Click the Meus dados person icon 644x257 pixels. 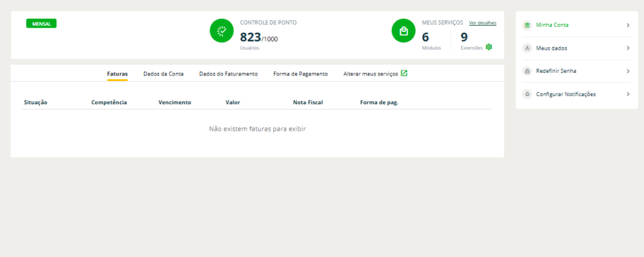click(527, 48)
